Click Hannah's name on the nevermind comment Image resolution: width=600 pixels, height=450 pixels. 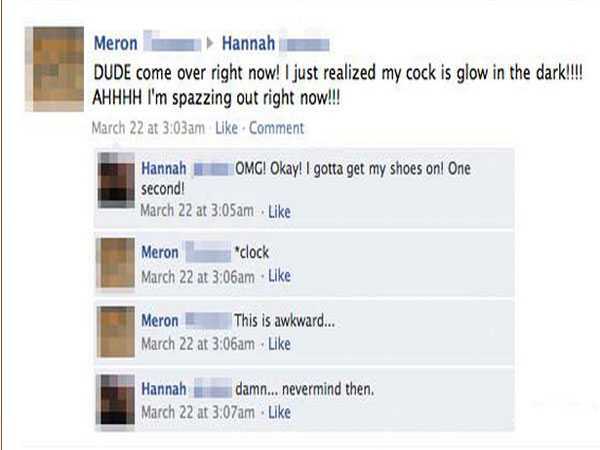(164, 389)
